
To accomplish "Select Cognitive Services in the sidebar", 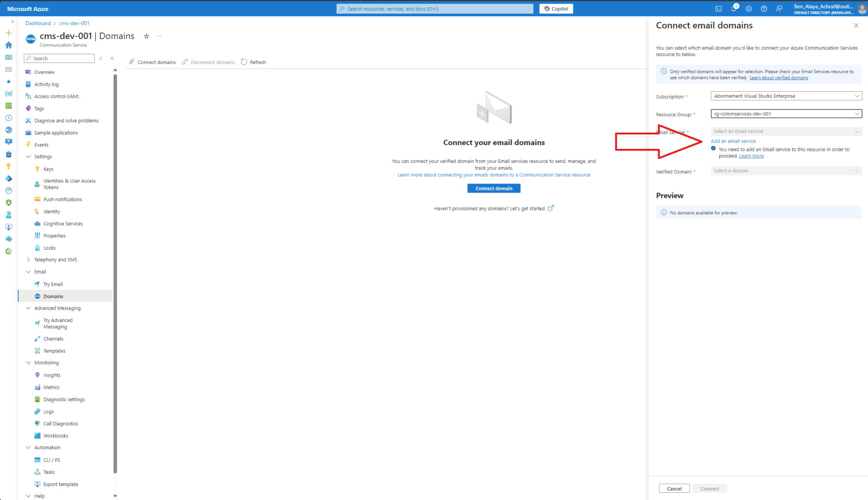I will pyautogui.click(x=63, y=223).
